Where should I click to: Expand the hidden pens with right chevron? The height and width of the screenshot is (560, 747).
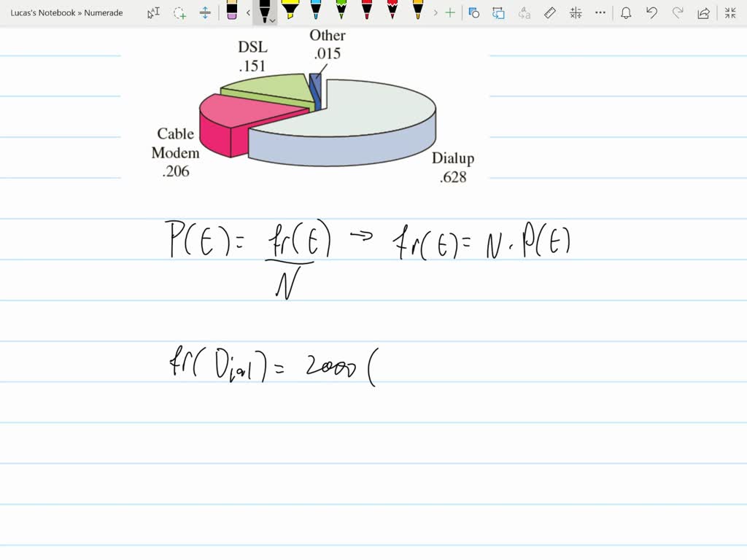pyautogui.click(x=436, y=12)
